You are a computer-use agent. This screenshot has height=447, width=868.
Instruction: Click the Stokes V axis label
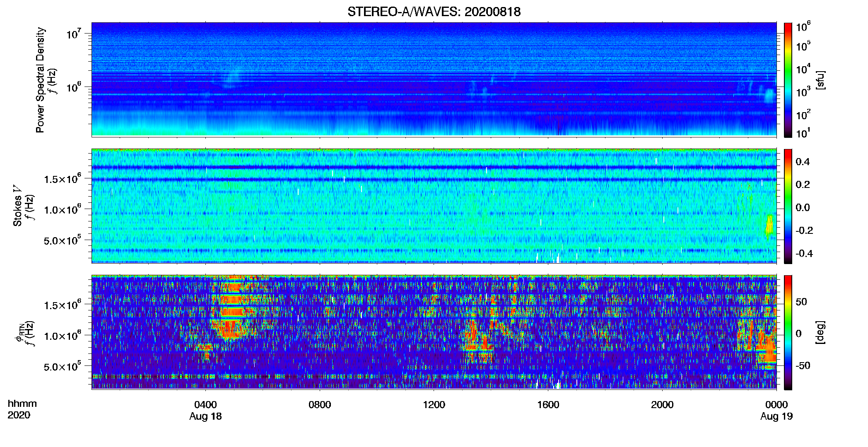[17, 206]
